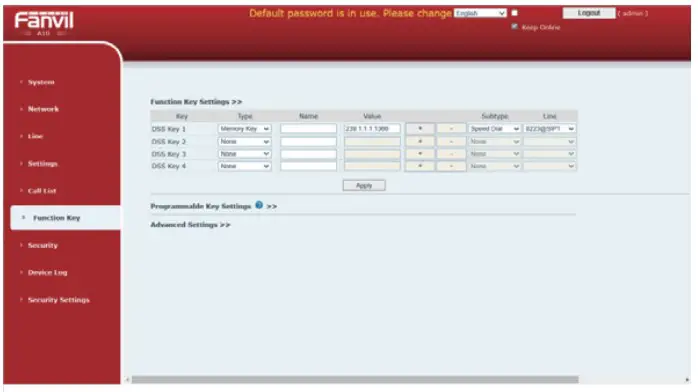Toggle the checkbox beside the language selector
698x392 pixels.
514,13
